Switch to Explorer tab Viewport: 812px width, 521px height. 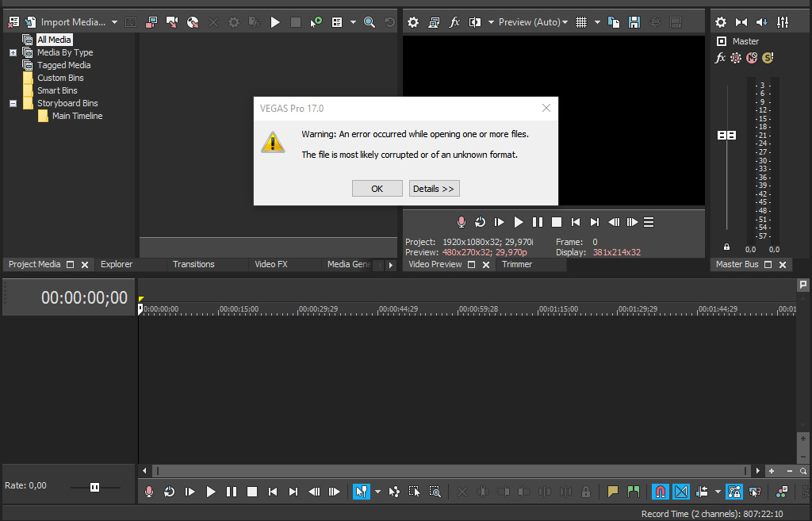tap(117, 264)
